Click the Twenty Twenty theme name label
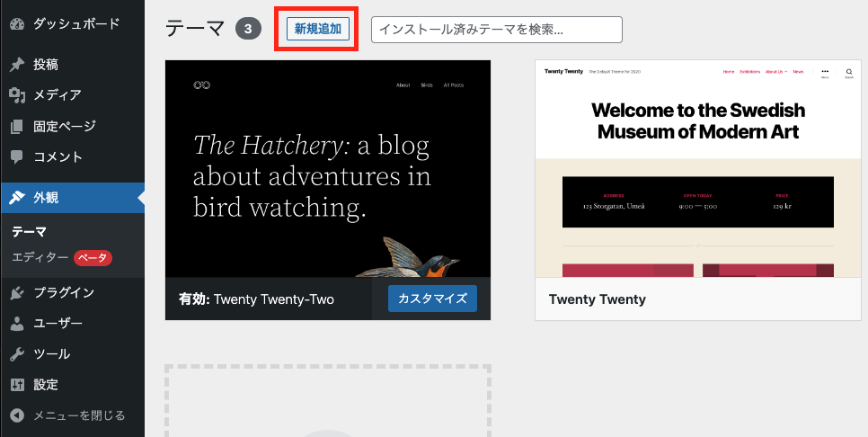Screen dimensions: 868x437 [x=598, y=299]
